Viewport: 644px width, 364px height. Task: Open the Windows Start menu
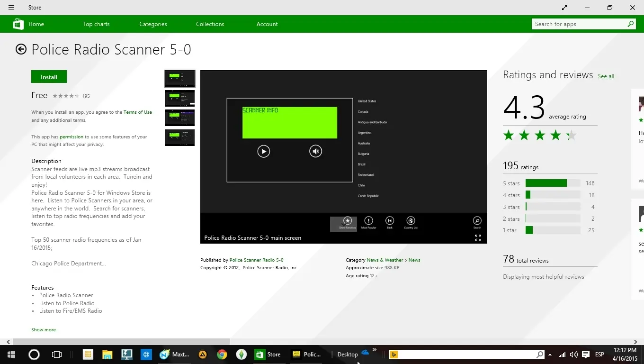[11, 355]
